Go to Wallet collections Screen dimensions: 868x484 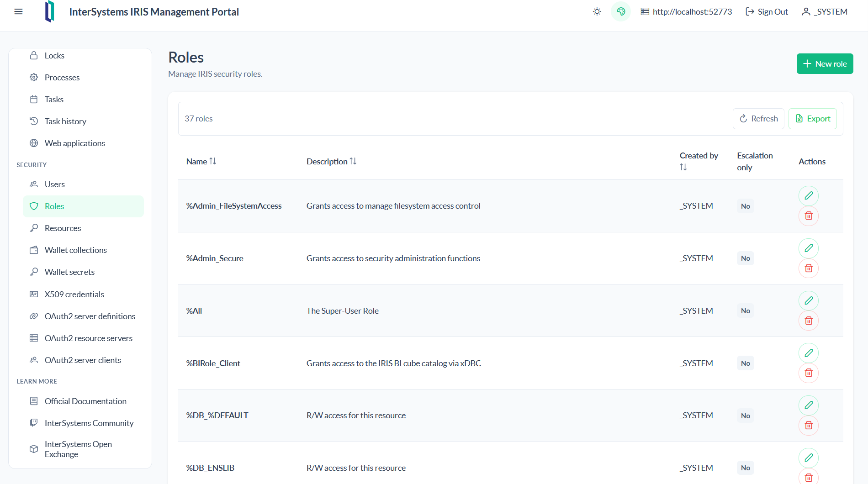coord(83,250)
